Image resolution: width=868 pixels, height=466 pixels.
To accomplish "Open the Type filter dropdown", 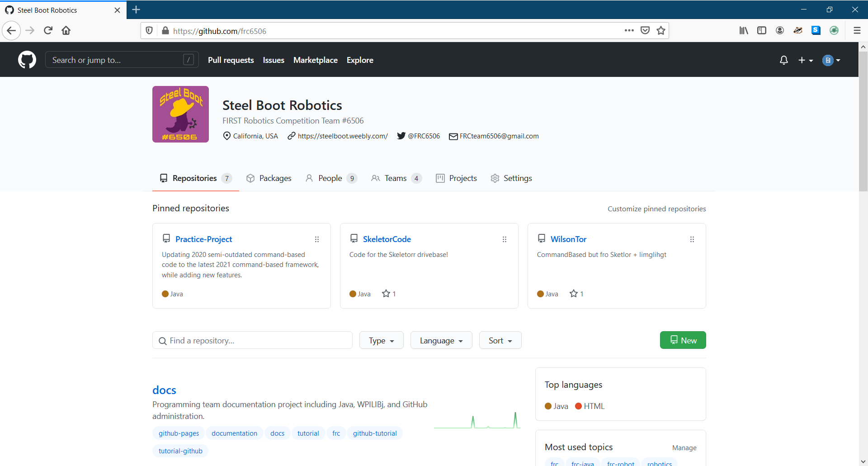I will tap(382, 340).
